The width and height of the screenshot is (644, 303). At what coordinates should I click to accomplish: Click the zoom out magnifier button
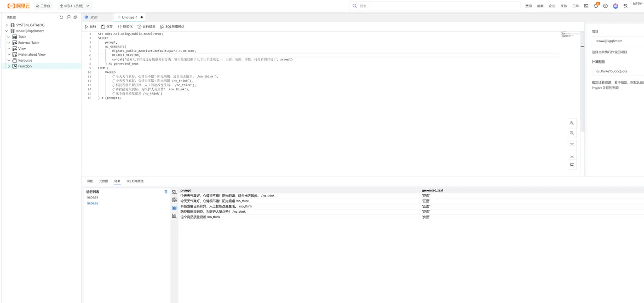click(x=572, y=133)
